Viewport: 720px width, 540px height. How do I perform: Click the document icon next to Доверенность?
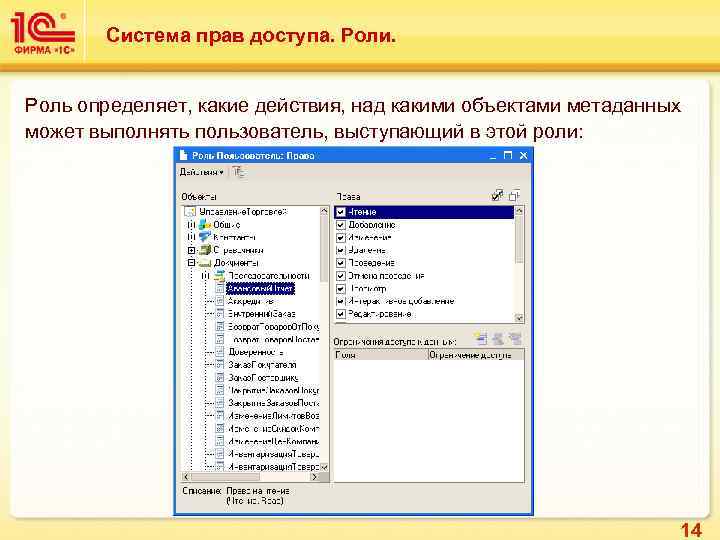pos(220,352)
